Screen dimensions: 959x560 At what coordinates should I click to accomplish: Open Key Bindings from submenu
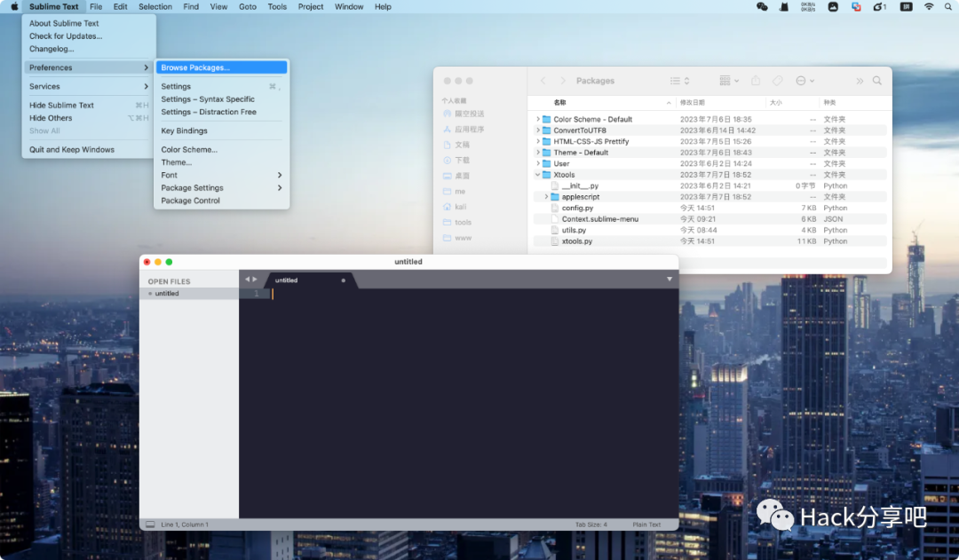pos(221,130)
